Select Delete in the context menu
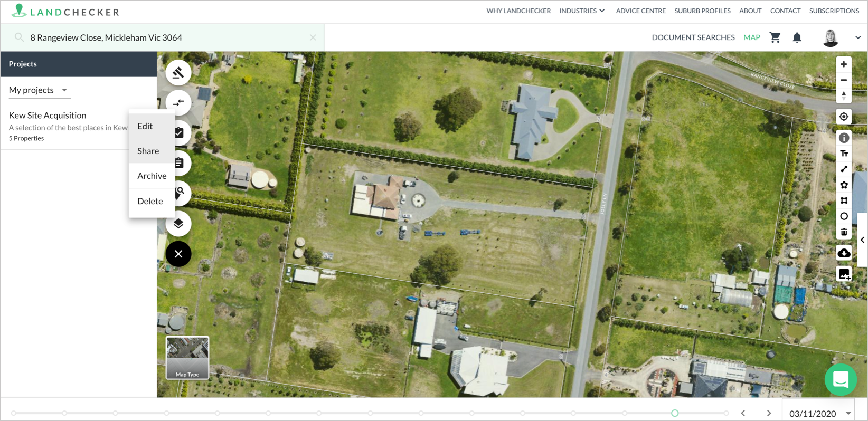Image resolution: width=868 pixels, height=421 pixels. [x=152, y=201]
